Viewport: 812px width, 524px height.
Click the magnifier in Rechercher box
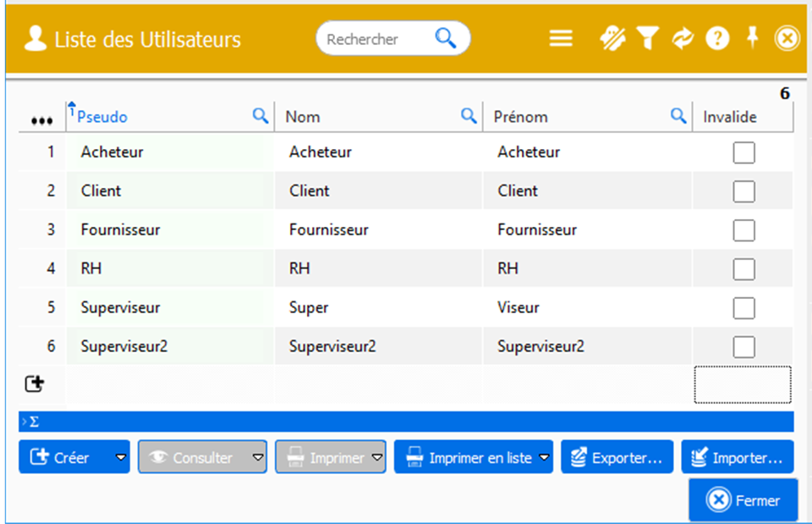(446, 39)
